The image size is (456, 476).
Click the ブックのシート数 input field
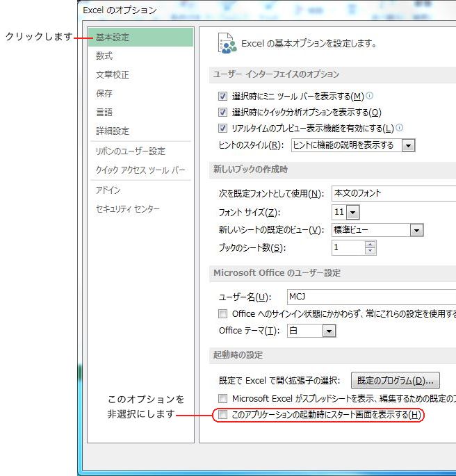pos(348,247)
